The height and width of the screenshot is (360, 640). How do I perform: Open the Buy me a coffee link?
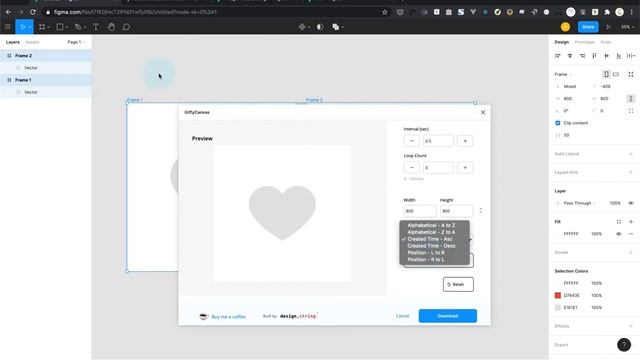point(229,317)
